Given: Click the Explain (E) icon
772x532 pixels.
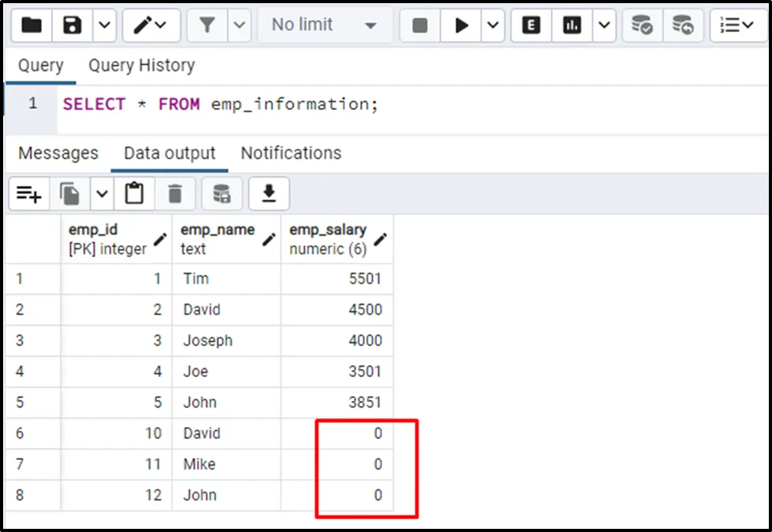Looking at the screenshot, I should (x=531, y=25).
